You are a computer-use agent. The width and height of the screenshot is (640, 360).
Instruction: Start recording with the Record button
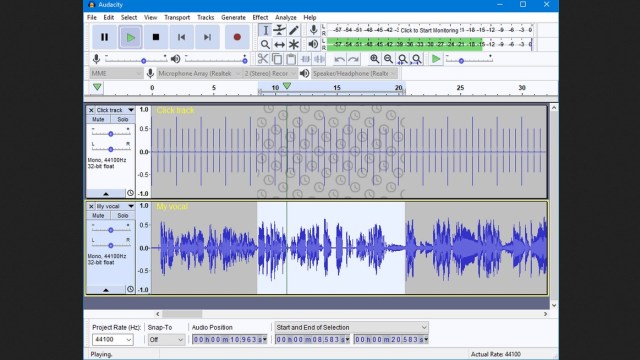click(237, 37)
